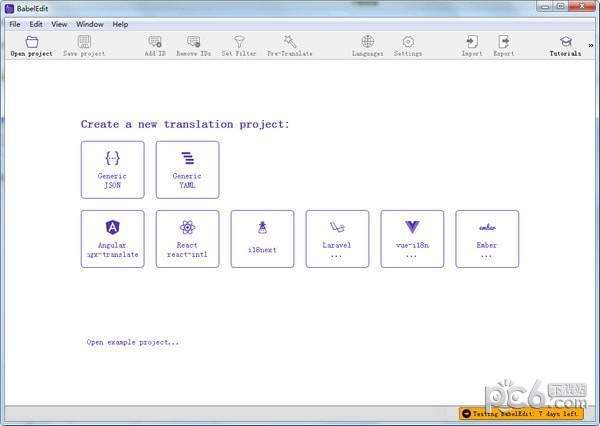Open the Set Filter funnel tool
This screenshot has height=426, width=600.
[239, 45]
